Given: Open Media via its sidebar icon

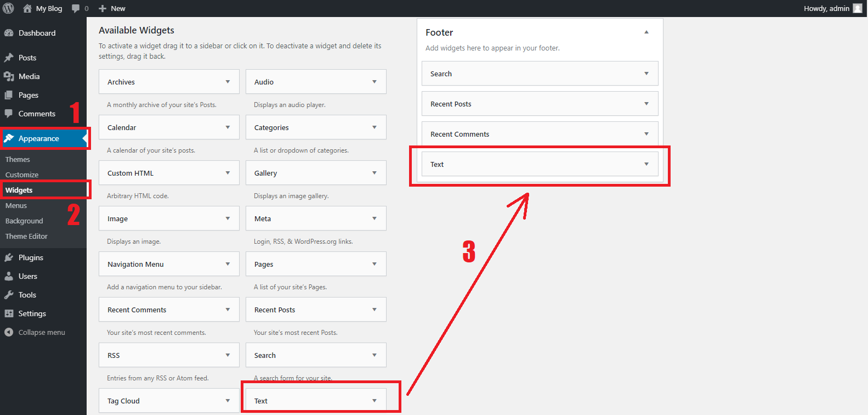Looking at the screenshot, I should (x=9, y=76).
